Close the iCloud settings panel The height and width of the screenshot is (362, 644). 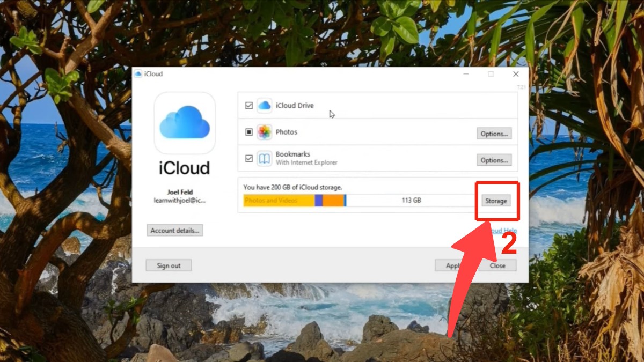[x=497, y=265]
